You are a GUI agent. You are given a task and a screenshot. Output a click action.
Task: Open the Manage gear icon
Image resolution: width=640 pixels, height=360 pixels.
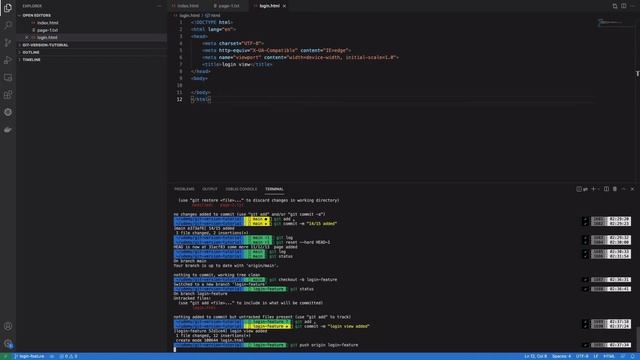(x=8, y=344)
